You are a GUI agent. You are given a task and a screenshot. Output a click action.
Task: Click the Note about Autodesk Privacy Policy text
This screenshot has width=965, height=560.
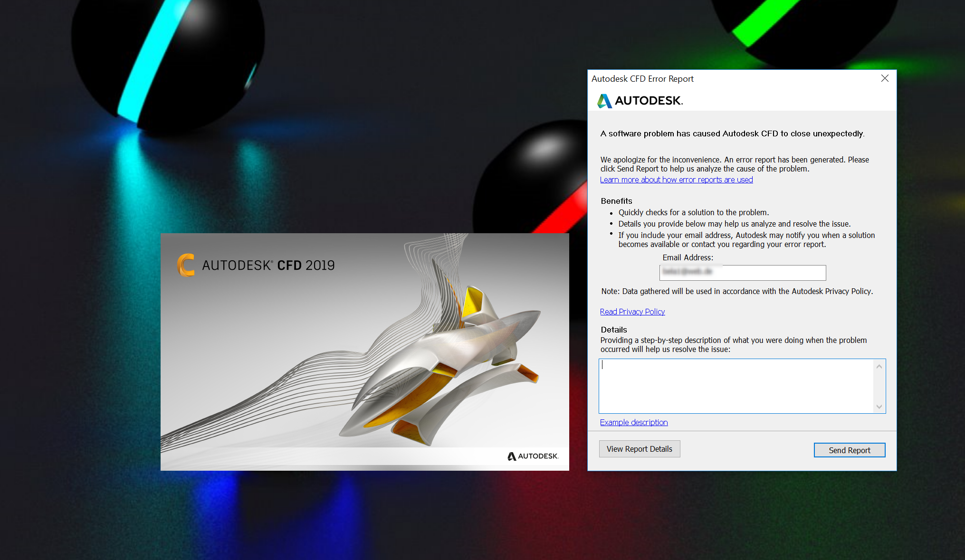(736, 291)
